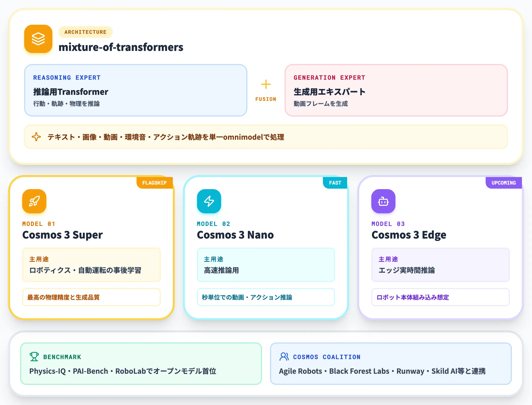The width and height of the screenshot is (532, 405).
Task: Click the lightning bolt icon on Cosmos 3 Nano
Action: [209, 201]
